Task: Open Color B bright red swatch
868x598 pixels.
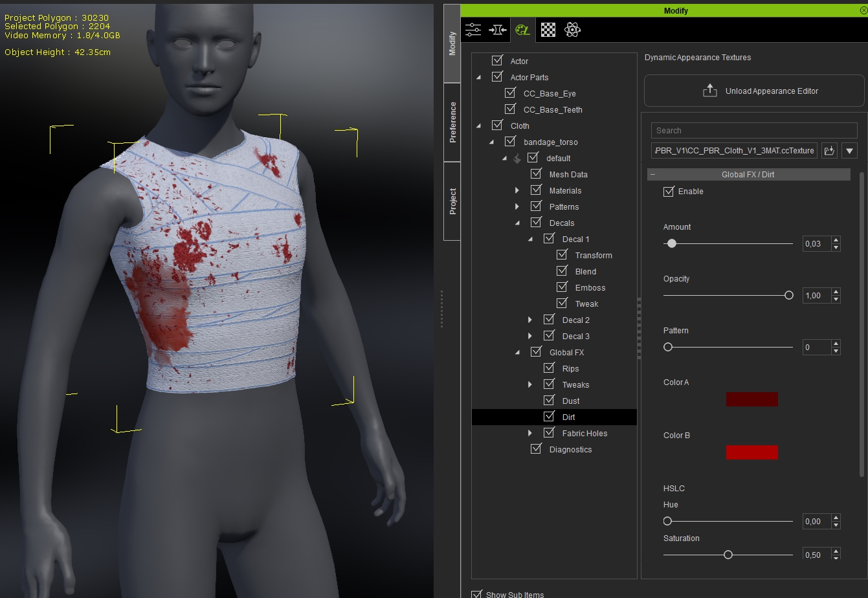Action: [x=751, y=452]
